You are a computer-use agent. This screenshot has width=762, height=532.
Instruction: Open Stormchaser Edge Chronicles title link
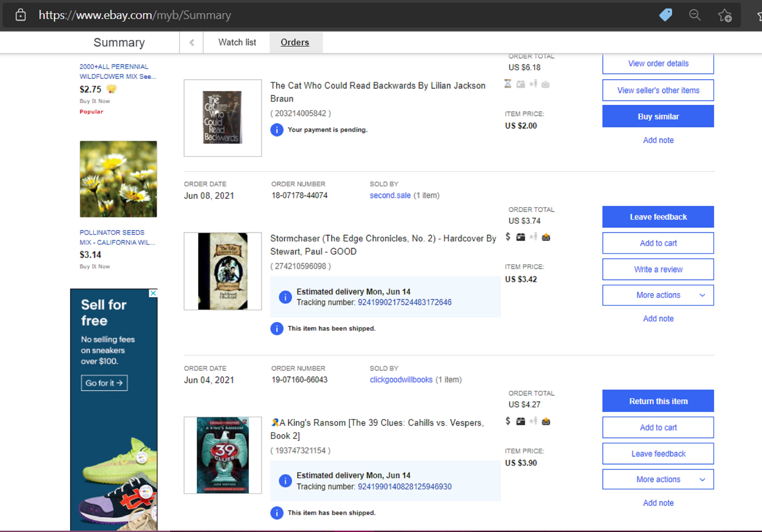[x=383, y=245]
